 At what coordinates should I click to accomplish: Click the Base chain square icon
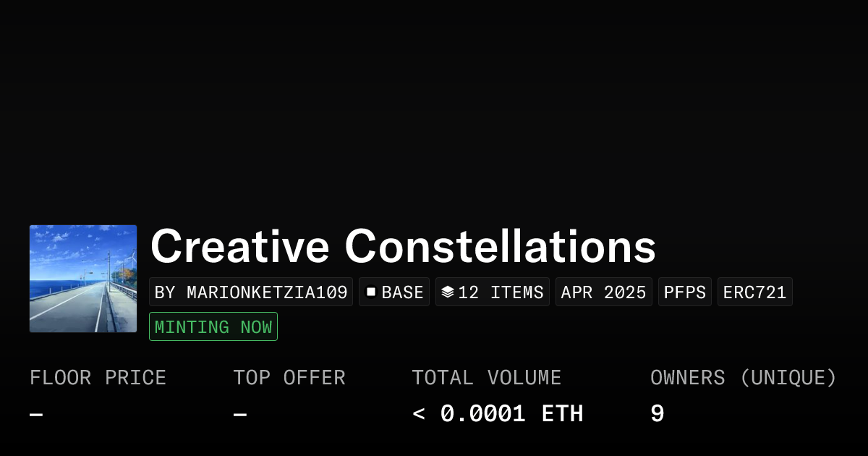point(371,292)
